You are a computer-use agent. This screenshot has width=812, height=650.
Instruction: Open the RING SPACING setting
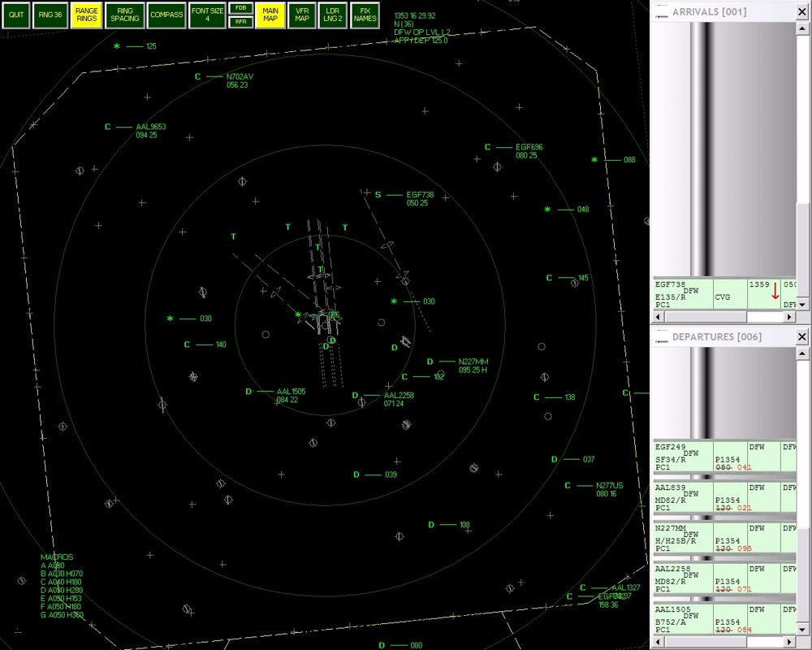click(x=125, y=15)
